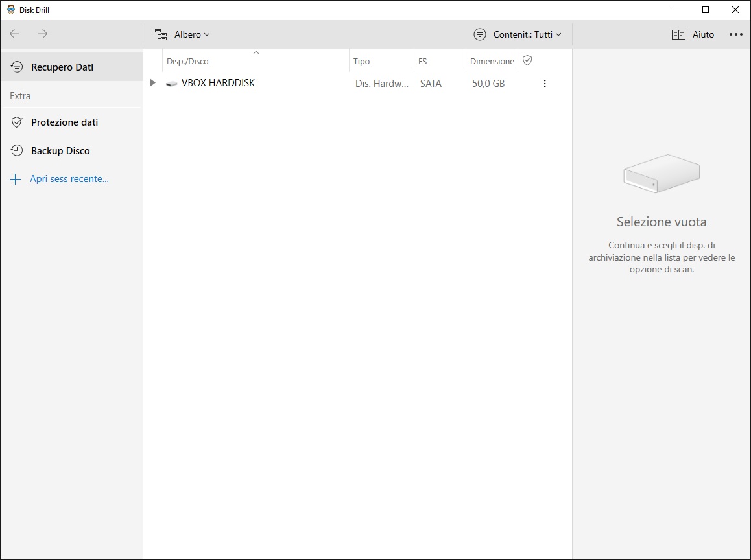Click the VBOX HARDDISK drive icon
Screen dimensions: 751x560
(171, 84)
